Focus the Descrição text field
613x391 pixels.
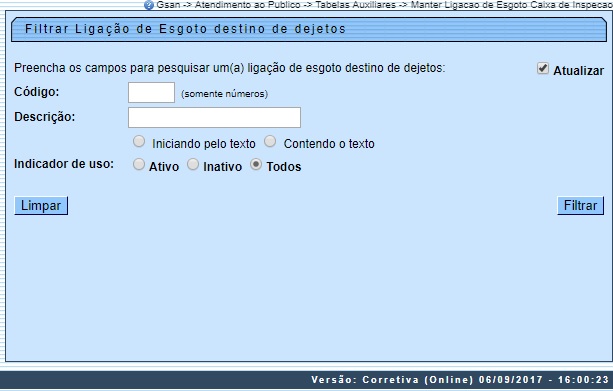click(x=214, y=117)
